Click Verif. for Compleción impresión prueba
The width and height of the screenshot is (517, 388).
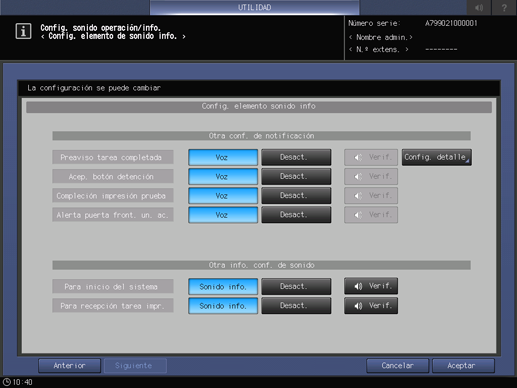371,195
